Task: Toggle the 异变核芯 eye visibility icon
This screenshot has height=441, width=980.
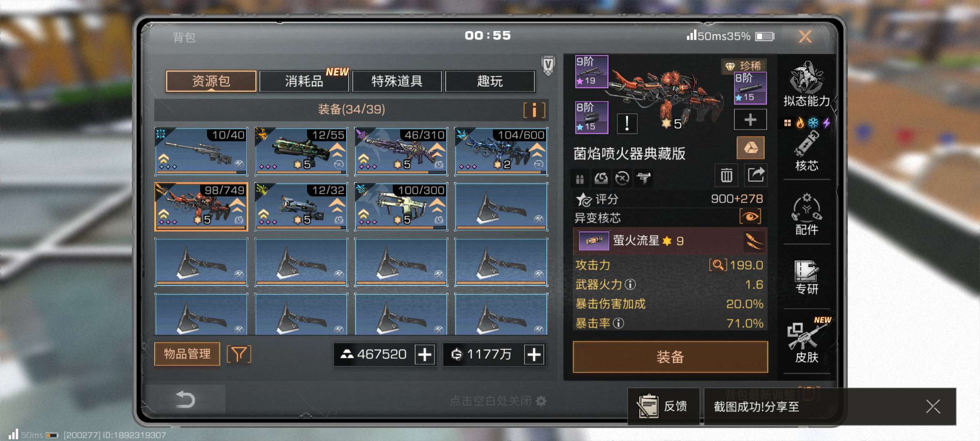Action: (x=751, y=216)
